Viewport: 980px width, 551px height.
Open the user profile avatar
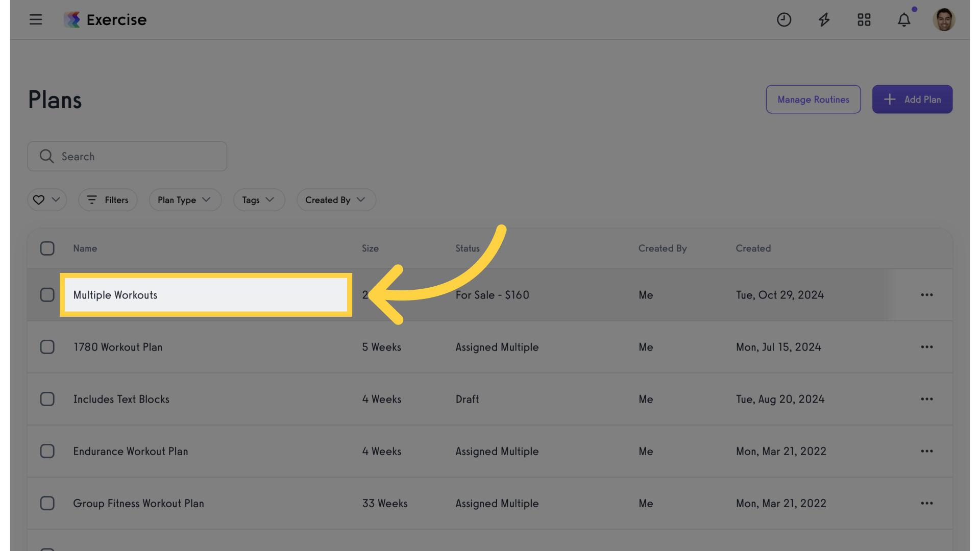coord(944,20)
